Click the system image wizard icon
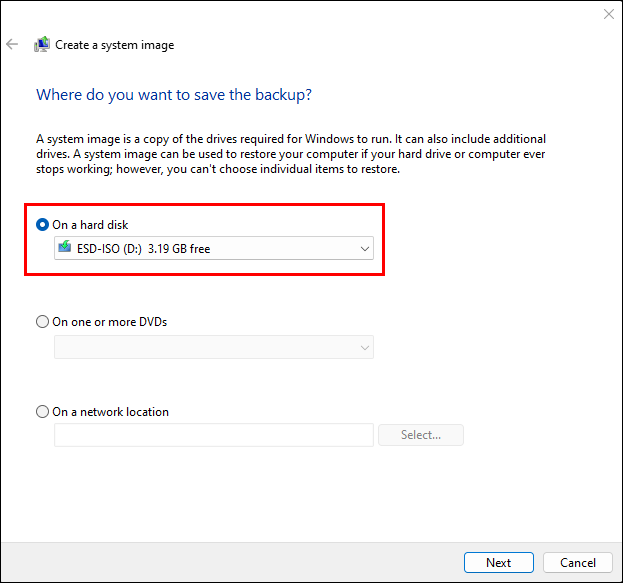This screenshot has width=623, height=583. coord(41,44)
